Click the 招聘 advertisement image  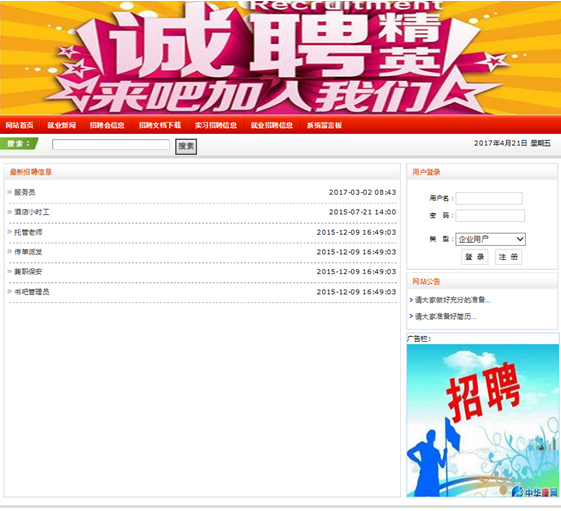pyautogui.click(x=483, y=420)
